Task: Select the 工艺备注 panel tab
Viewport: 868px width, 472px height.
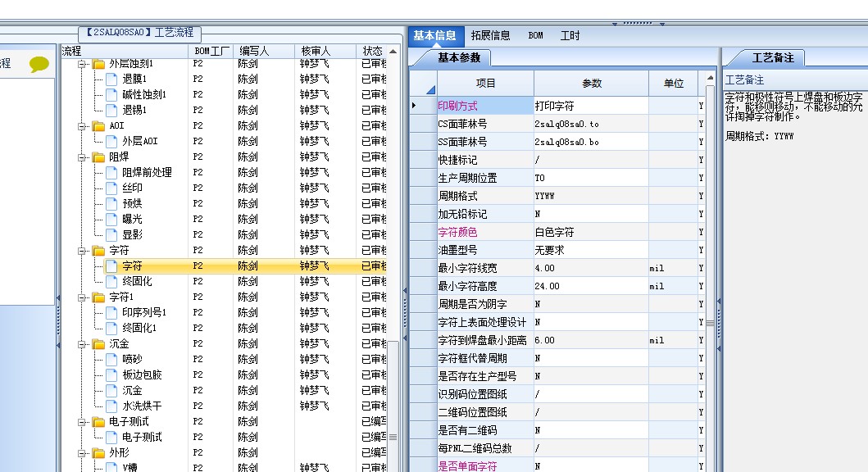Action: pyautogui.click(x=773, y=57)
